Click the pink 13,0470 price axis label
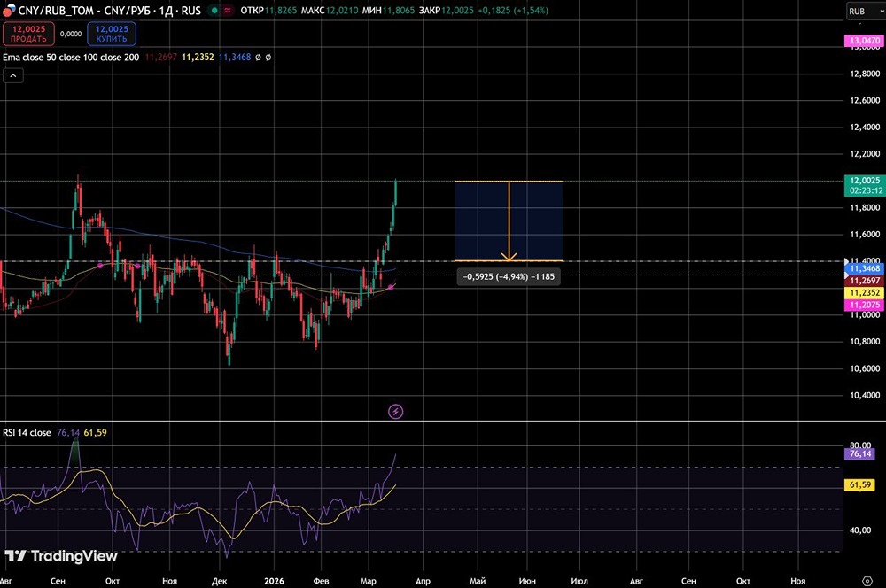Screen dimensions: 886x588 coord(865,41)
